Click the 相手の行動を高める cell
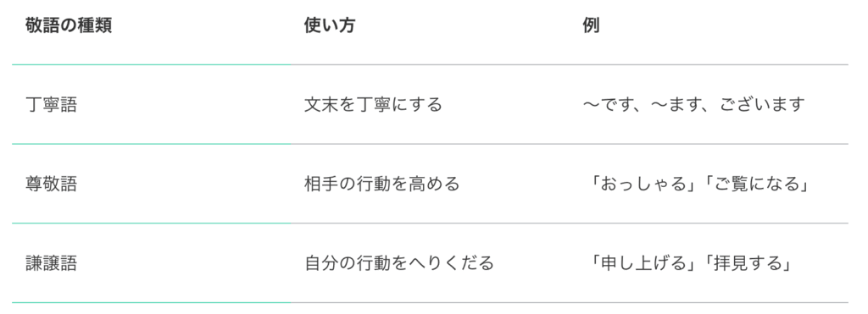868x314 pixels. [x=382, y=184]
